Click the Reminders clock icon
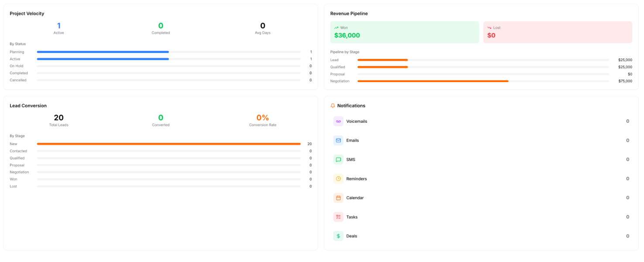 click(x=338, y=179)
